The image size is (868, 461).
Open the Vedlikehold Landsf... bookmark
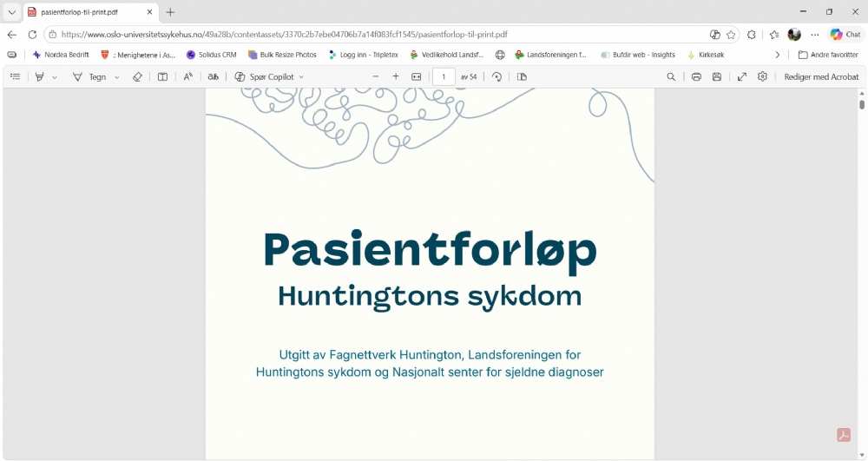click(x=446, y=55)
